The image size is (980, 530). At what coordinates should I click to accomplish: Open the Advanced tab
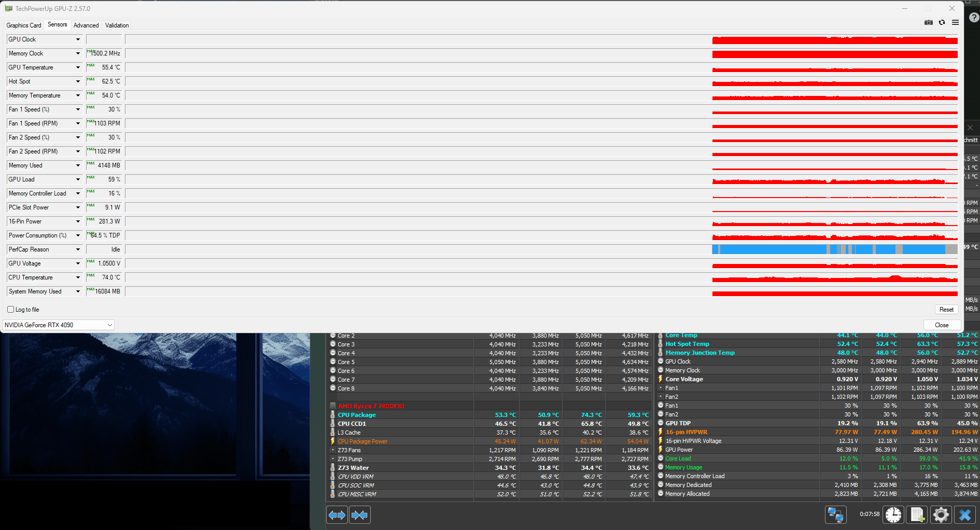coord(86,25)
